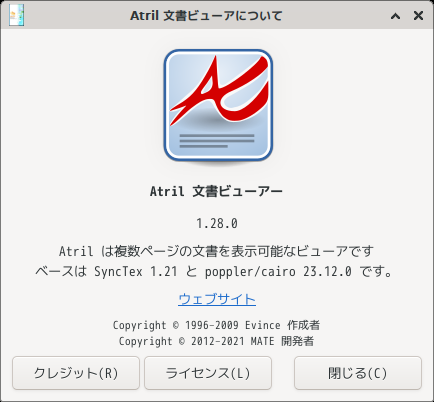The width and height of the screenshot is (434, 402).
Task: Select the version number 1.28.0
Action: pos(217,223)
